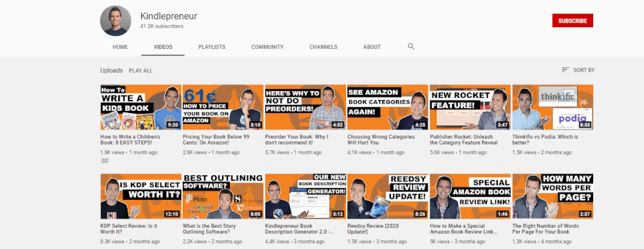Open the Channels tab

(x=323, y=47)
